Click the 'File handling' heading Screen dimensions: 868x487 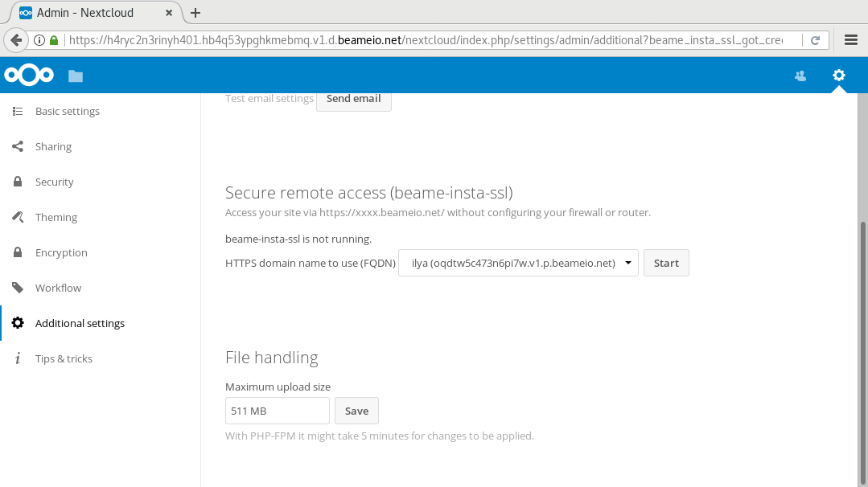[x=272, y=358]
